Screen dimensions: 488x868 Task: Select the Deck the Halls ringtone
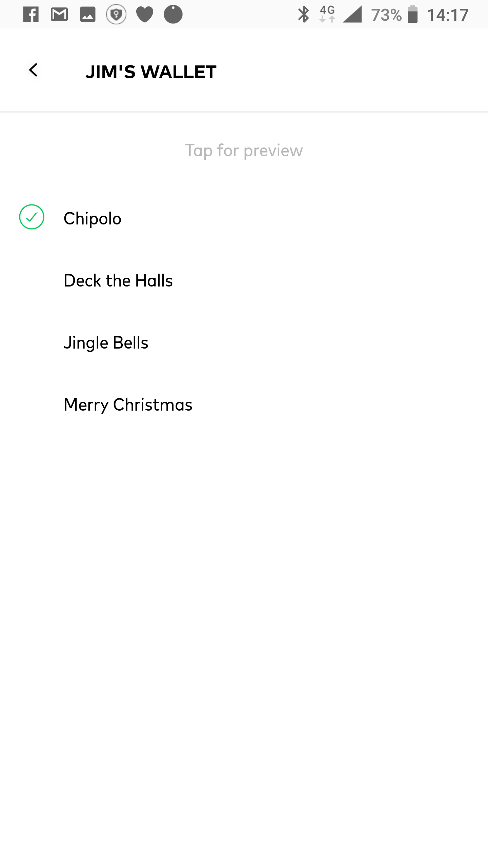[118, 280]
